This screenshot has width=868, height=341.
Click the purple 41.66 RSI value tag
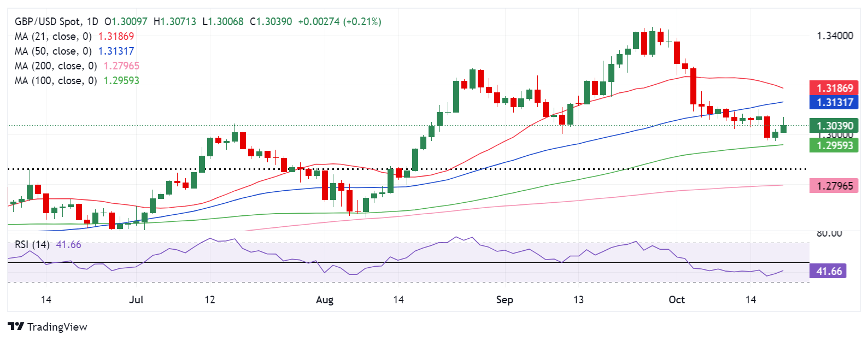point(829,271)
